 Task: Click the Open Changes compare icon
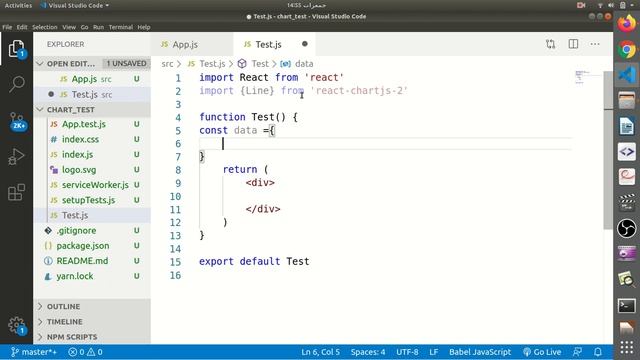pos(550,44)
